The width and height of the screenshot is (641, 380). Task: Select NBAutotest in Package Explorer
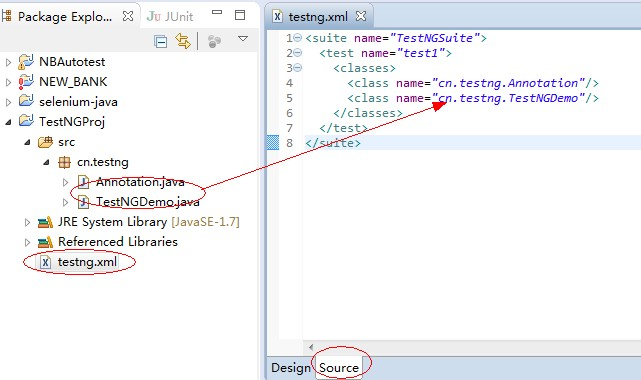tap(72, 62)
